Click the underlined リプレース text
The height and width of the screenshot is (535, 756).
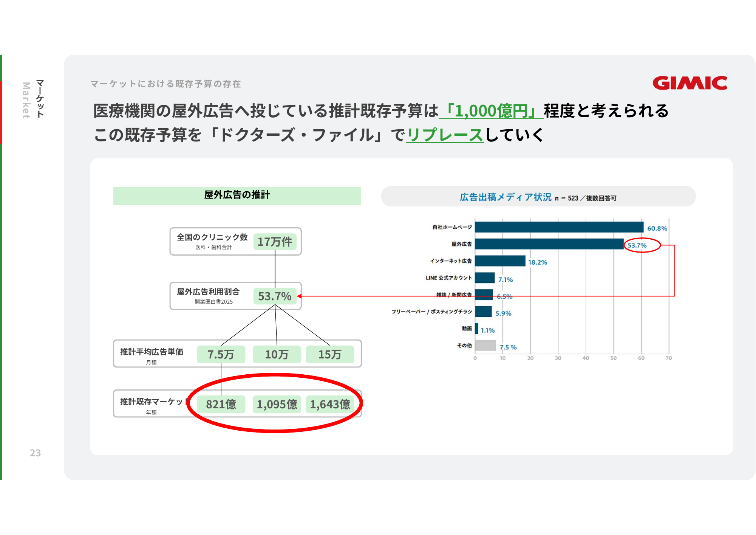coord(444,135)
